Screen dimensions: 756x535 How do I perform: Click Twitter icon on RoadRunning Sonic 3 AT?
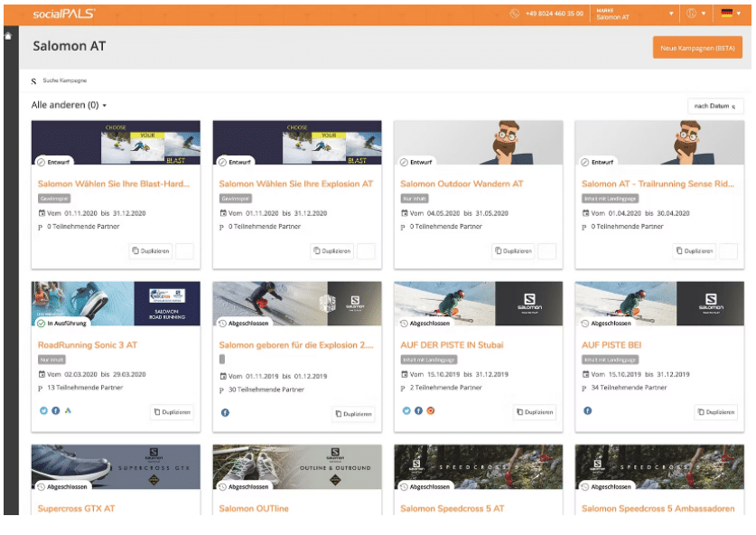pyautogui.click(x=43, y=411)
